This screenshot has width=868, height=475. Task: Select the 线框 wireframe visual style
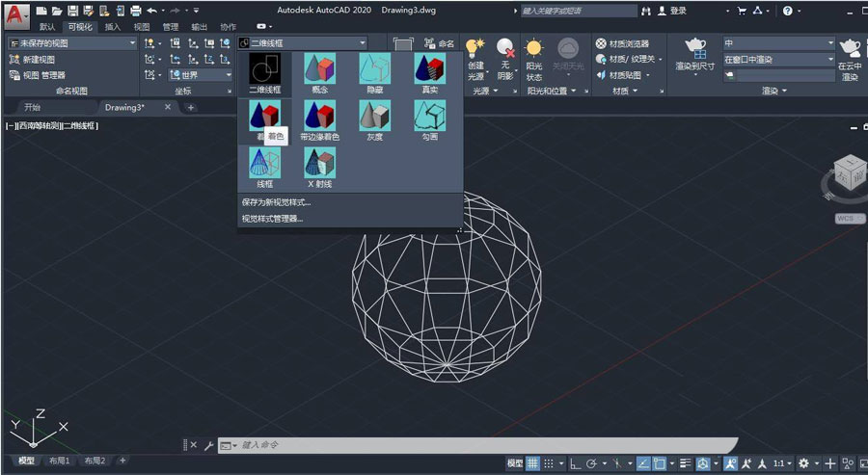[x=264, y=168]
